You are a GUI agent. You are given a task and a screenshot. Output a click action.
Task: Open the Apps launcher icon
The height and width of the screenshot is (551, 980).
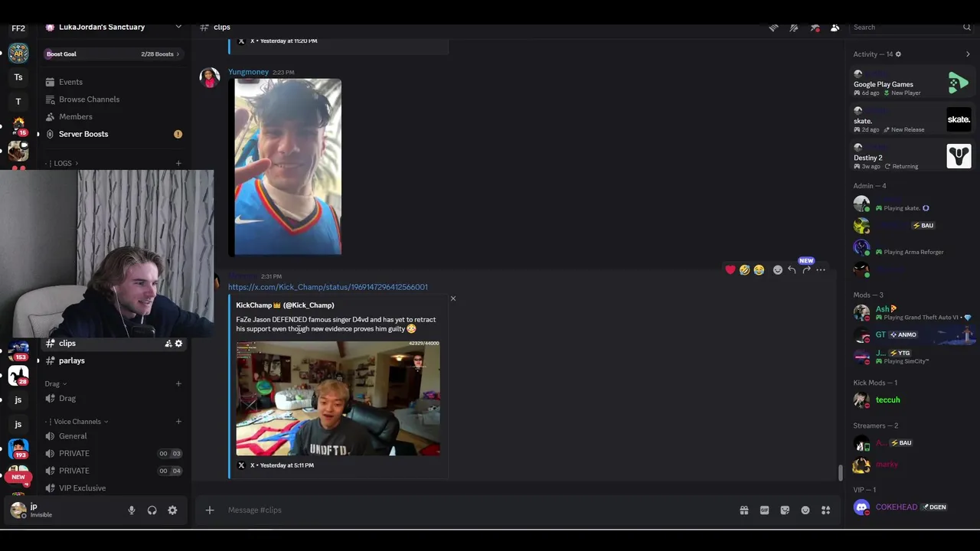825,510
